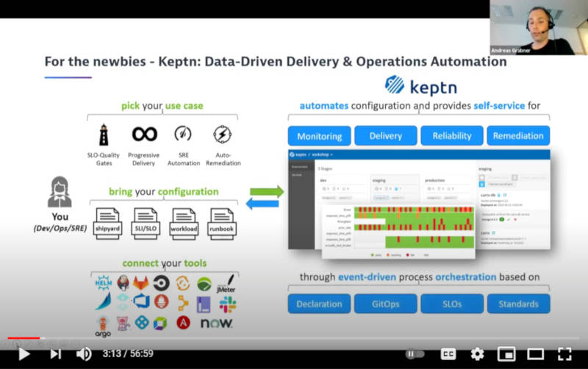The height and width of the screenshot is (369, 588).
Task: Click the Monitoring box on the slide
Action: coord(320,136)
